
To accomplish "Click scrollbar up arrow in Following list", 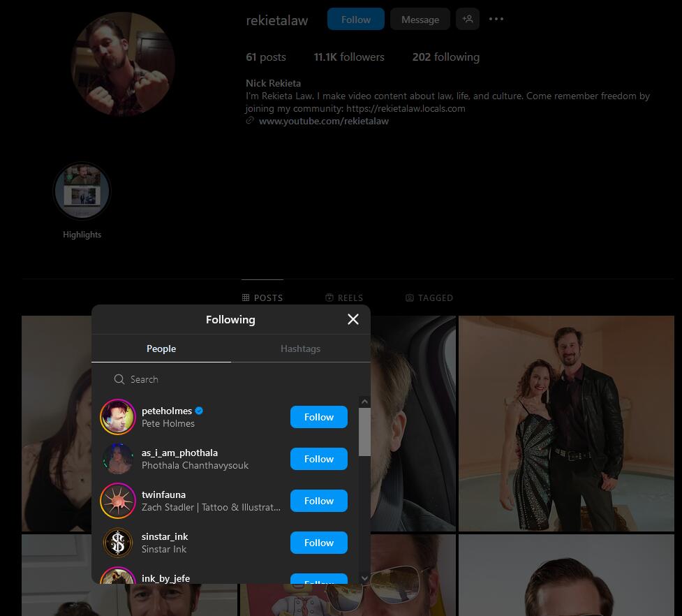I will pos(364,402).
